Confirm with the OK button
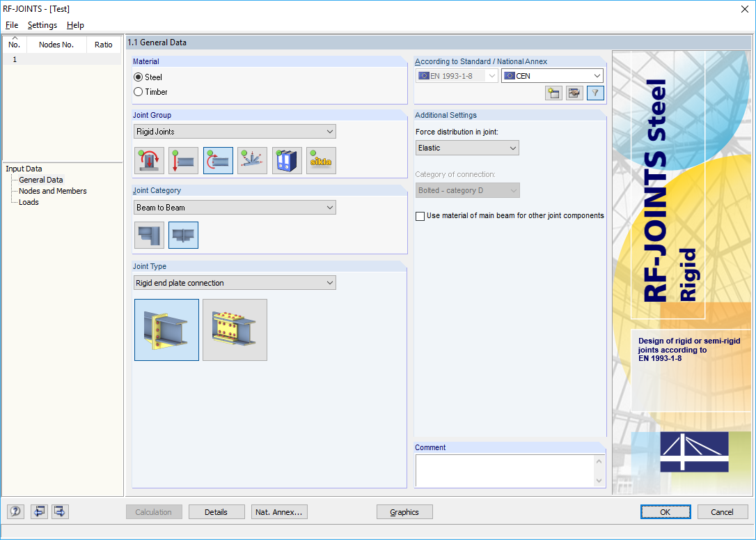The height and width of the screenshot is (540, 756). tap(666, 512)
